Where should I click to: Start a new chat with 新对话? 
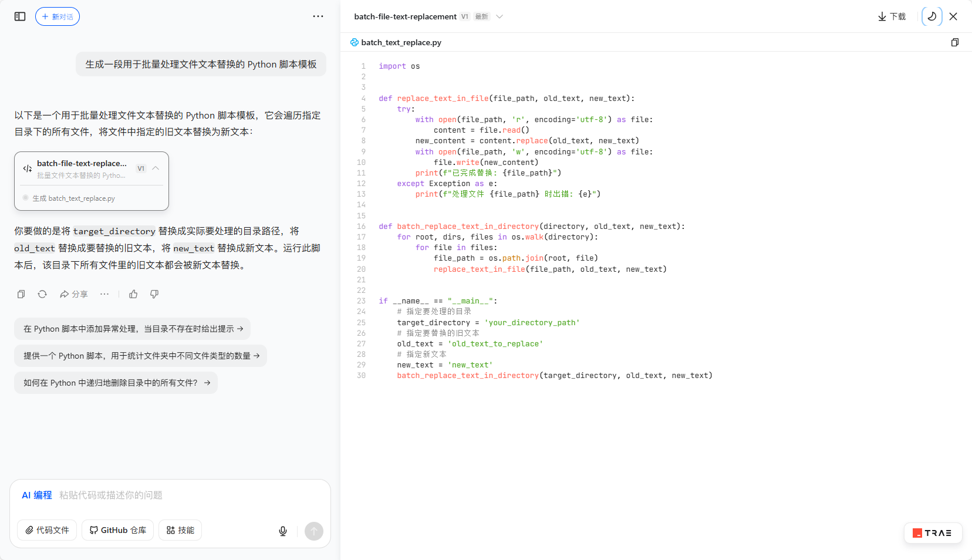(57, 16)
